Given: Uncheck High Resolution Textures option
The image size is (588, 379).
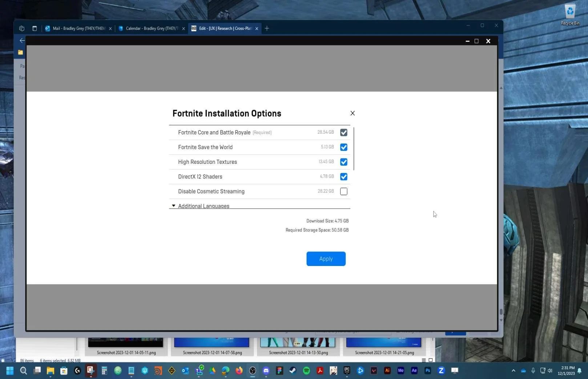Looking at the screenshot, I should click(x=344, y=162).
